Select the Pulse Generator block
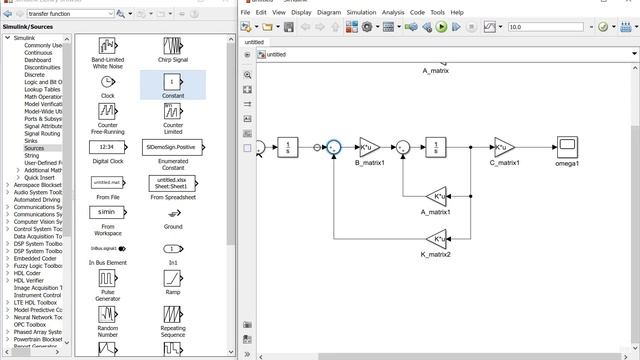The width and height of the screenshot is (640, 360). click(x=107, y=278)
